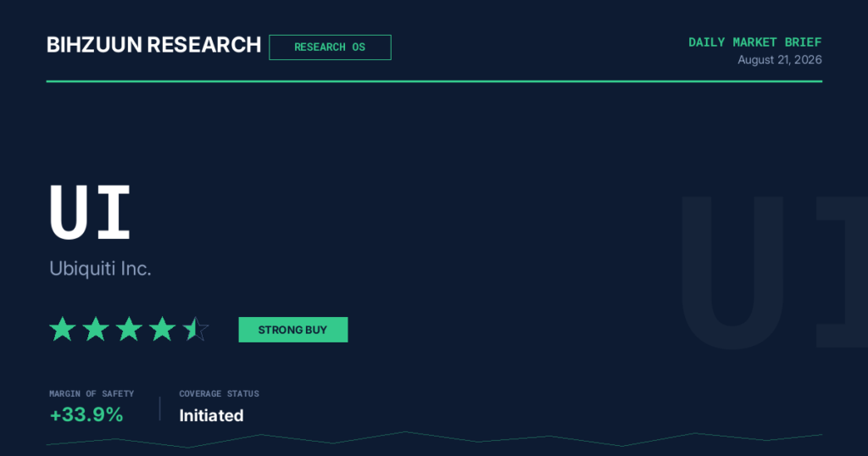This screenshot has height=456, width=868.
Task: Click the third filled rating star
Action: [x=129, y=329]
